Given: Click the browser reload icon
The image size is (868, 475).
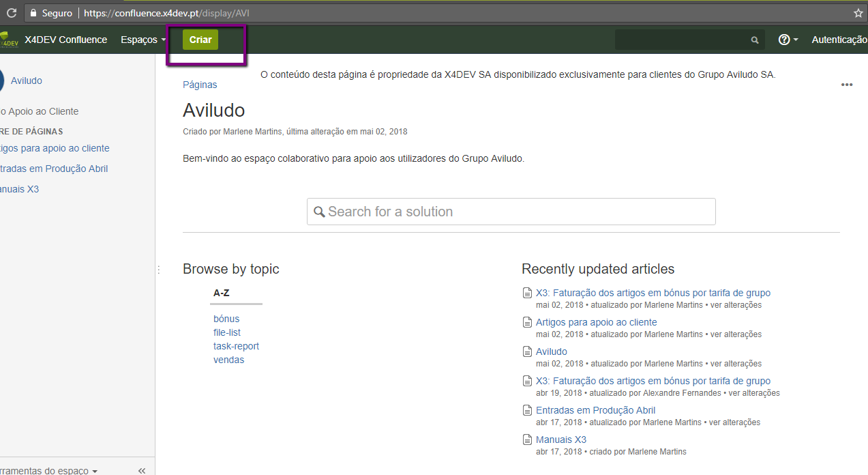Looking at the screenshot, I should click(11, 13).
